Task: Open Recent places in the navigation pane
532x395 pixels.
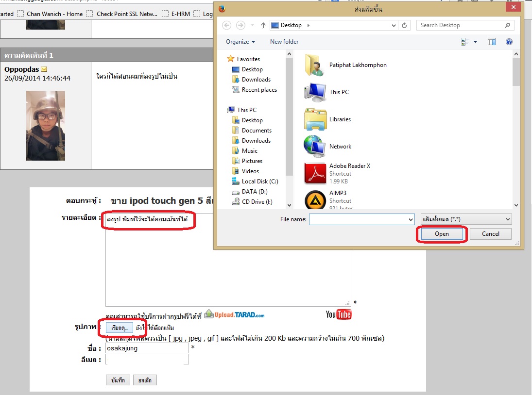Action: tap(259, 89)
